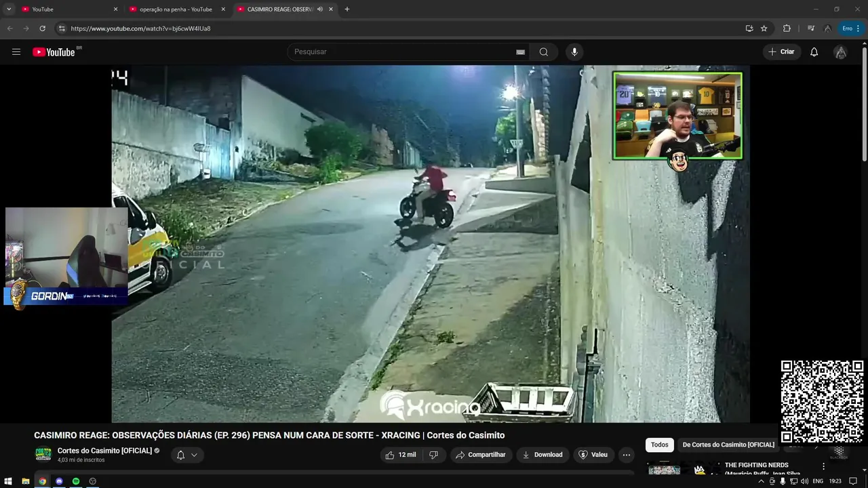Start voice search with microphone icon

[x=574, y=52]
